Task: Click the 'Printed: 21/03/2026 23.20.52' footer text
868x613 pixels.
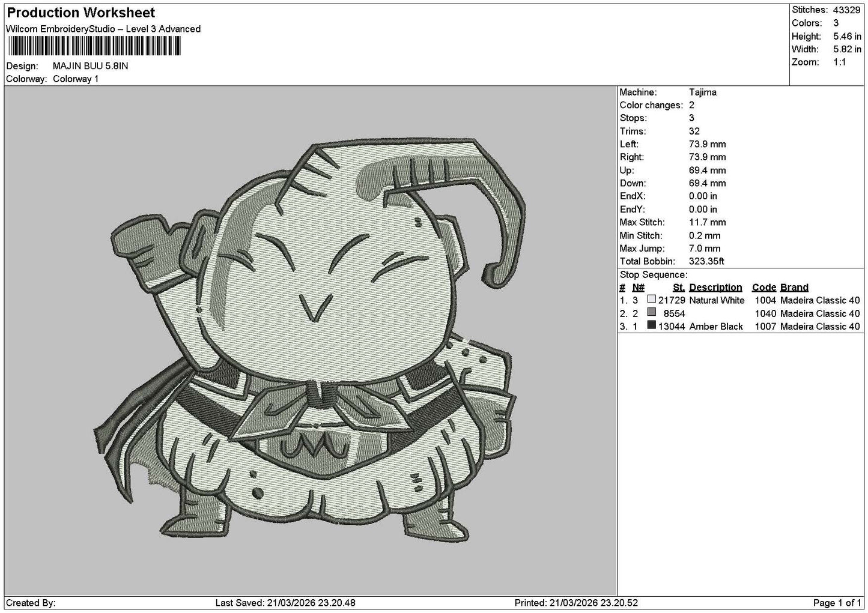Action: click(x=576, y=603)
